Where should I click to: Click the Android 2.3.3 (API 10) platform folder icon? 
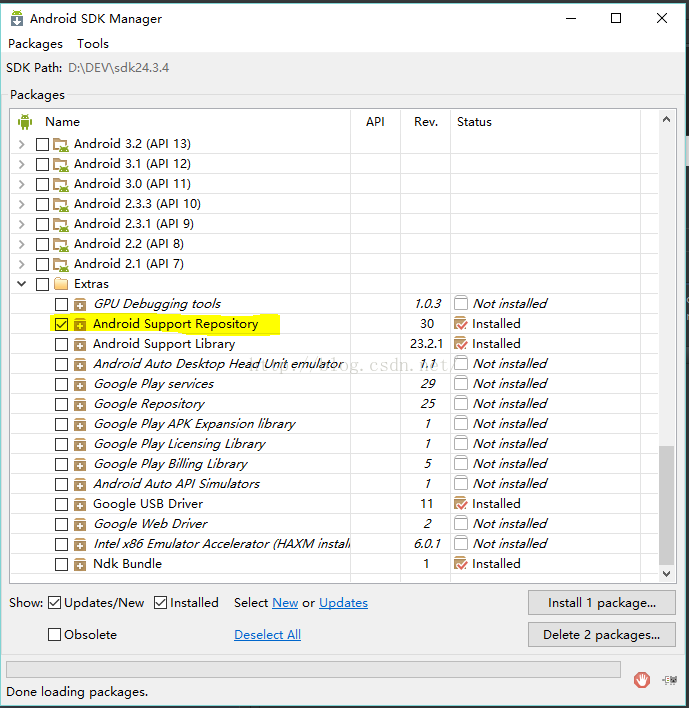point(61,205)
